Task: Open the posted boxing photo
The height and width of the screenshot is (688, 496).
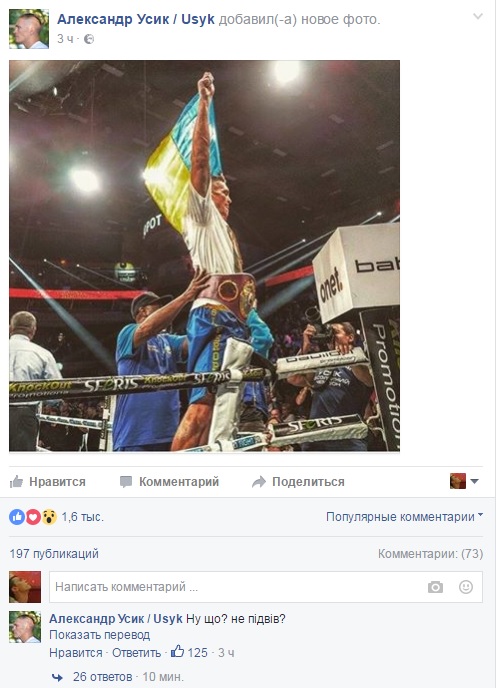Action: 205,256
